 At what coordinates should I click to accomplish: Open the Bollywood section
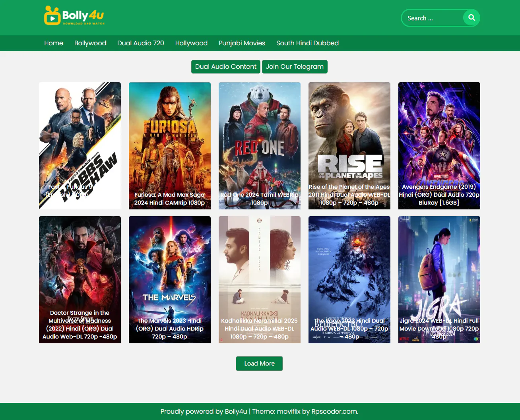pos(90,43)
